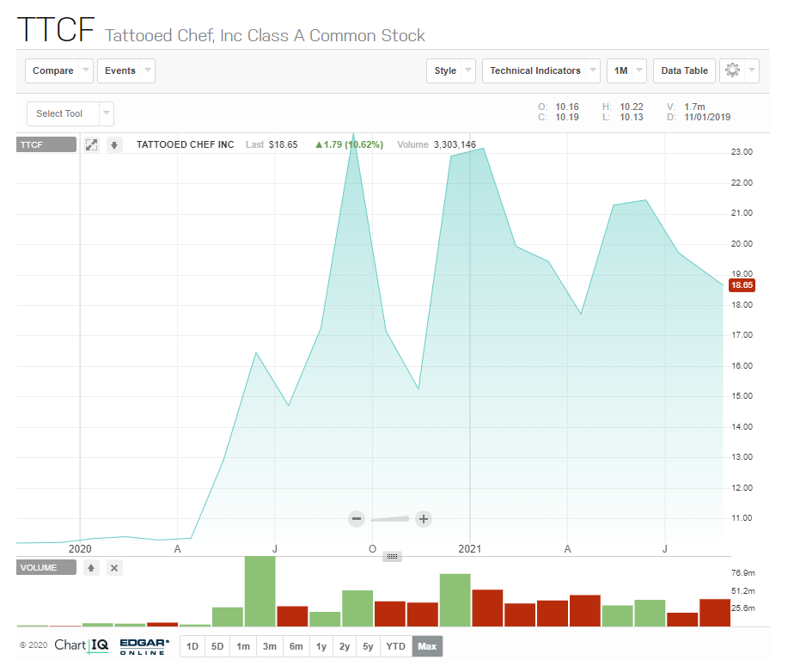
Task: Click the 1.79 (10.62%) change value
Action: click(x=349, y=144)
